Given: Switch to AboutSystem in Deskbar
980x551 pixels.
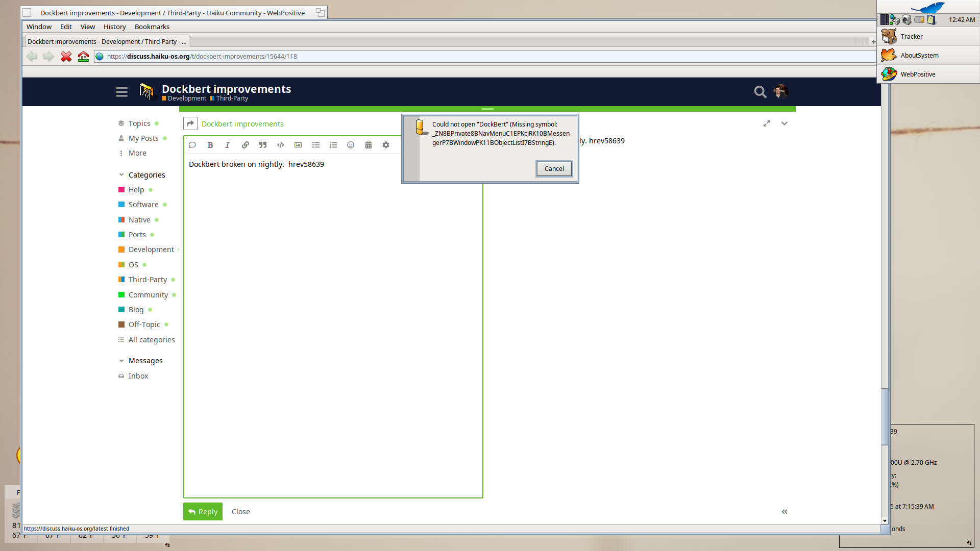Looking at the screenshot, I should pos(928,55).
